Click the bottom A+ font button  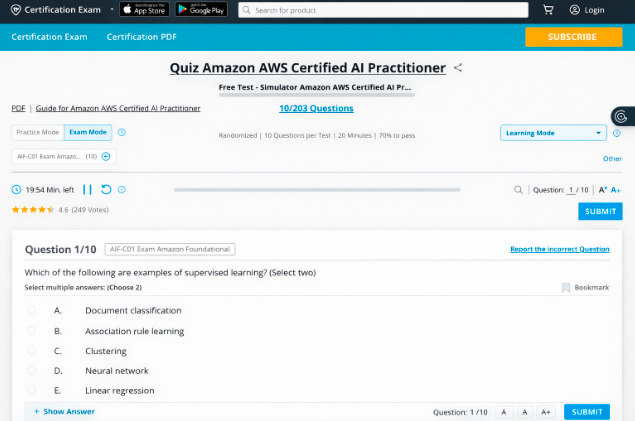(x=546, y=412)
